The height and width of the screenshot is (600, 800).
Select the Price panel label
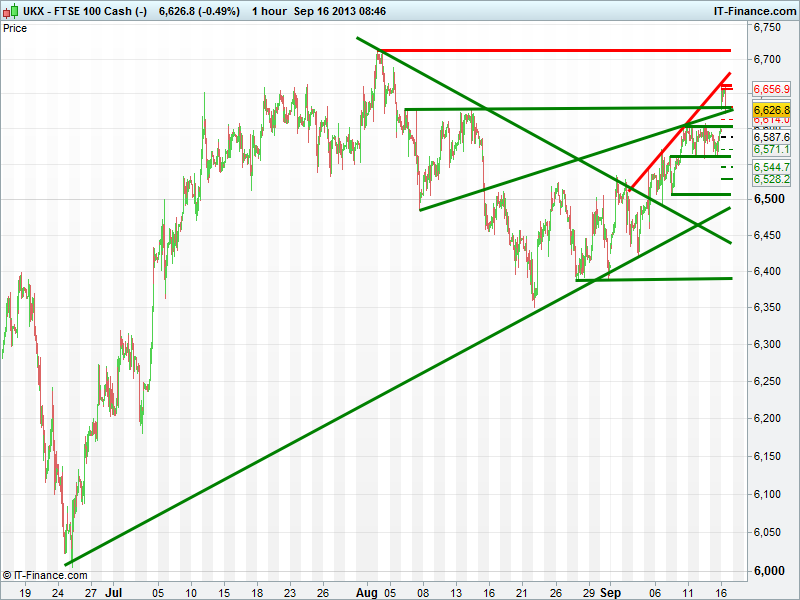coord(15,28)
